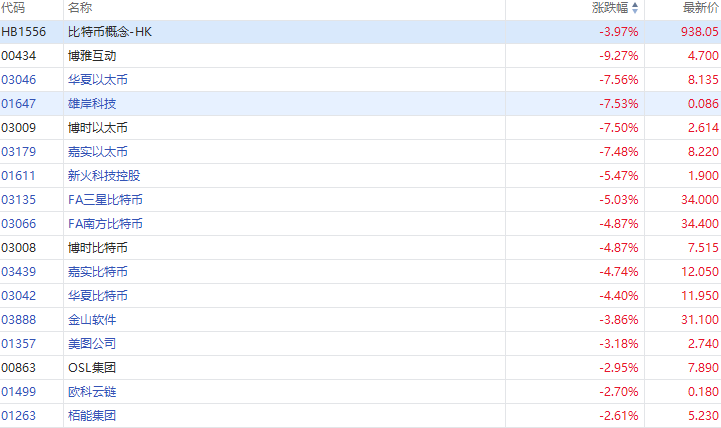The height and width of the screenshot is (428, 721).
Task: Select the 比特币概念-HK index row
Action: coord(360,32)
